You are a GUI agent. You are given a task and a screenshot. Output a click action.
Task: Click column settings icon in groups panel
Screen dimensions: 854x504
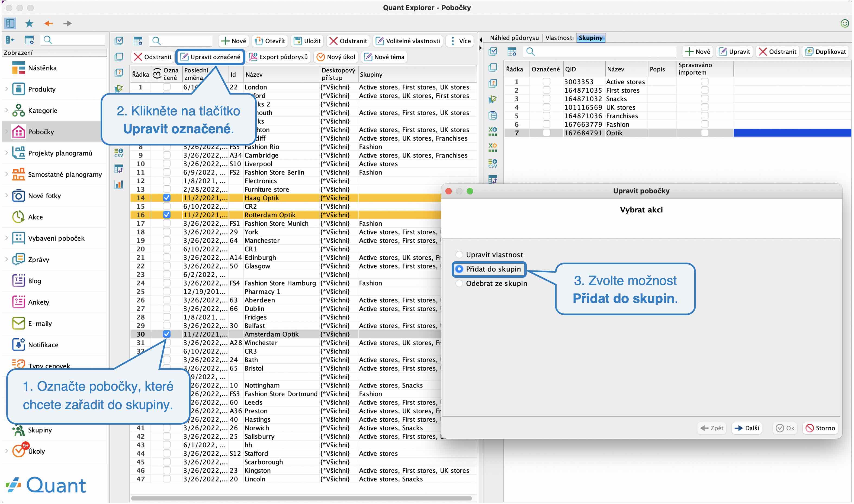[x=512, y=52]
